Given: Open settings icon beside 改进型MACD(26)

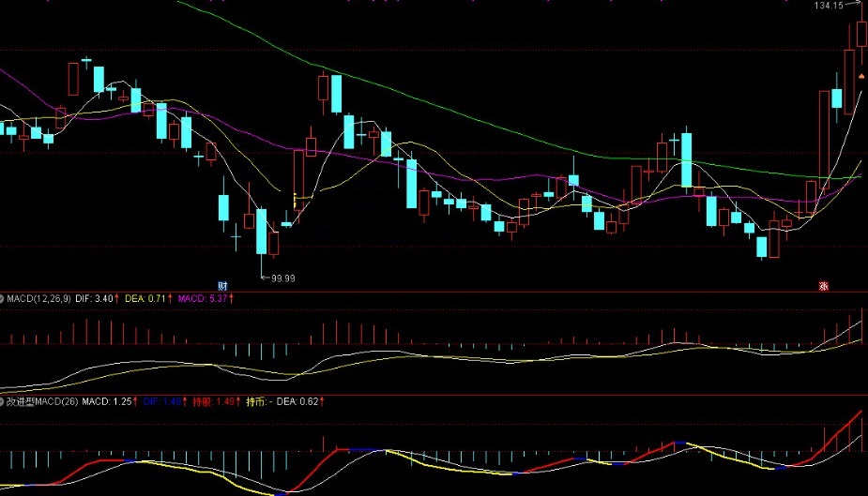Looking at the screenshot, I should (2, 402).
